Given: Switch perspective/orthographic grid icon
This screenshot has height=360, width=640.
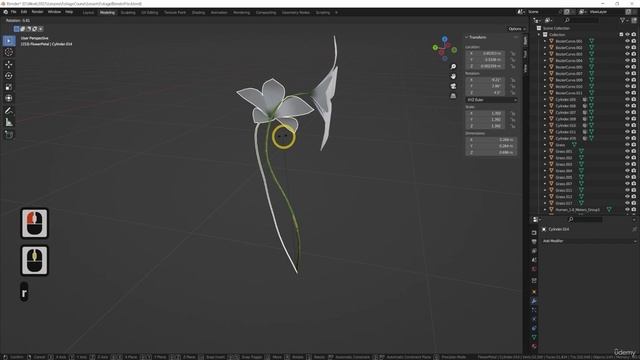Looking at the screenshot, I should pos(453,96).
